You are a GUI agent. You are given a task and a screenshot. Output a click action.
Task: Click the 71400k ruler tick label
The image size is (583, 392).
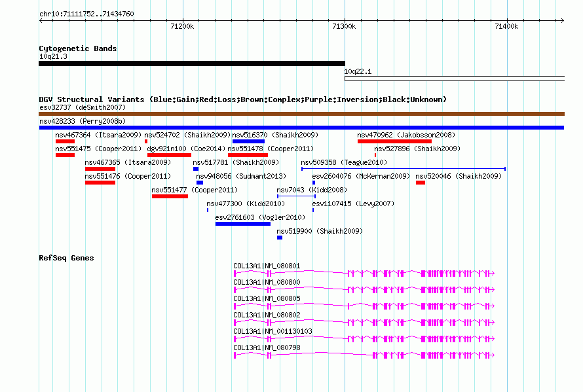pyautogui.click(x=506, y=26)
